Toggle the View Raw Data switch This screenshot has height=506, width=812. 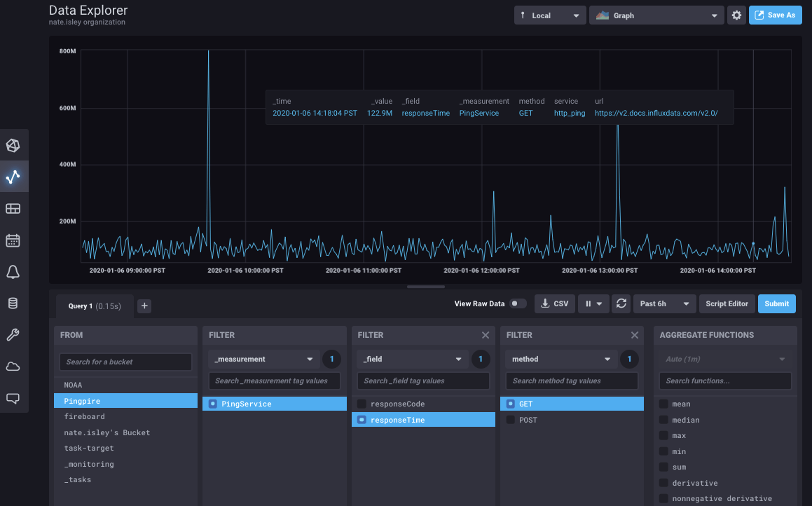[x=518, y=303]
